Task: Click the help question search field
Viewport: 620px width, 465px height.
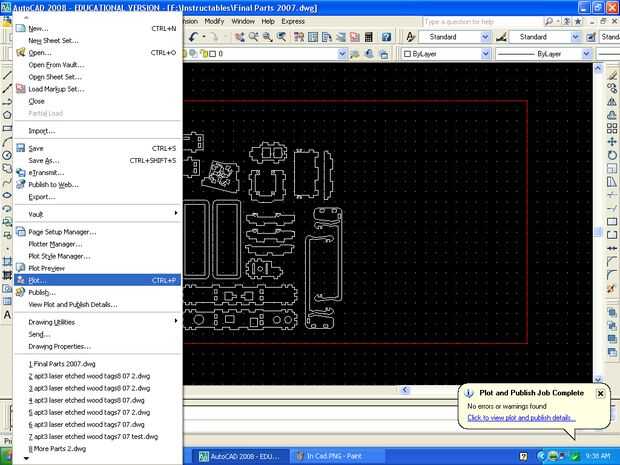Action: tap(481, 21)
